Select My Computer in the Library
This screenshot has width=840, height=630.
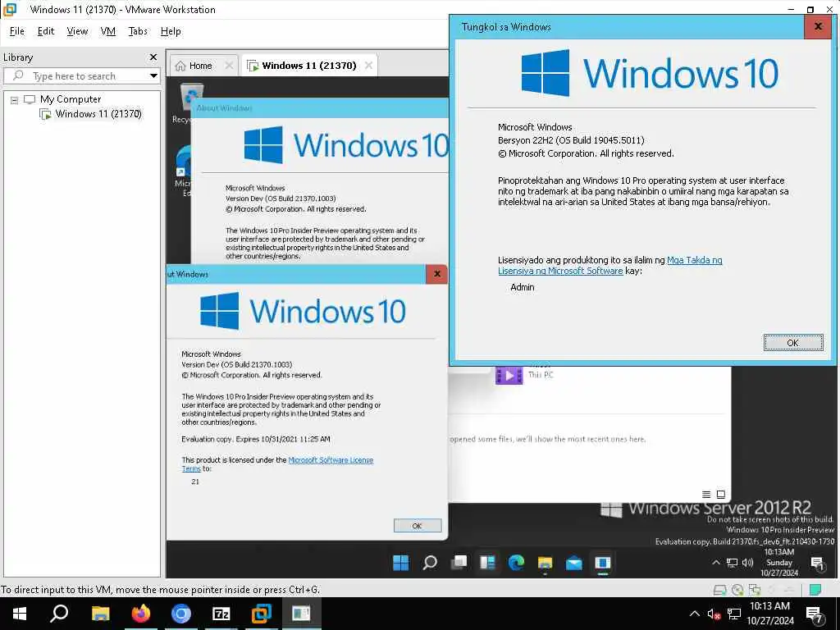coord(71,99)
